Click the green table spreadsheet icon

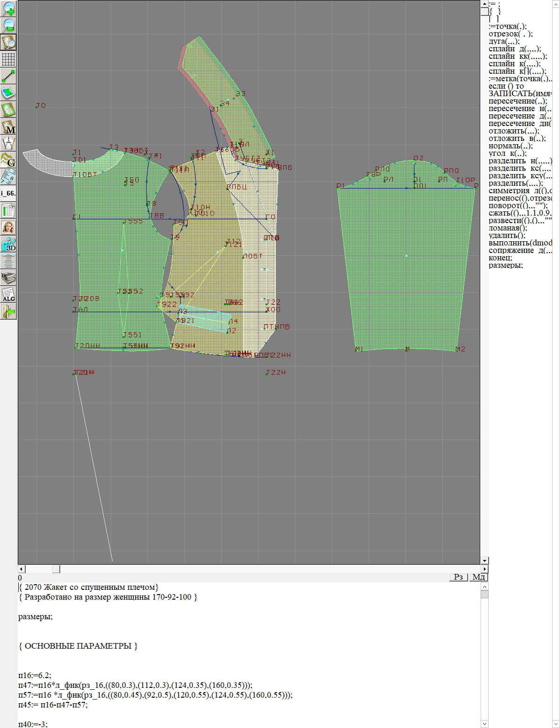point(8,210)
